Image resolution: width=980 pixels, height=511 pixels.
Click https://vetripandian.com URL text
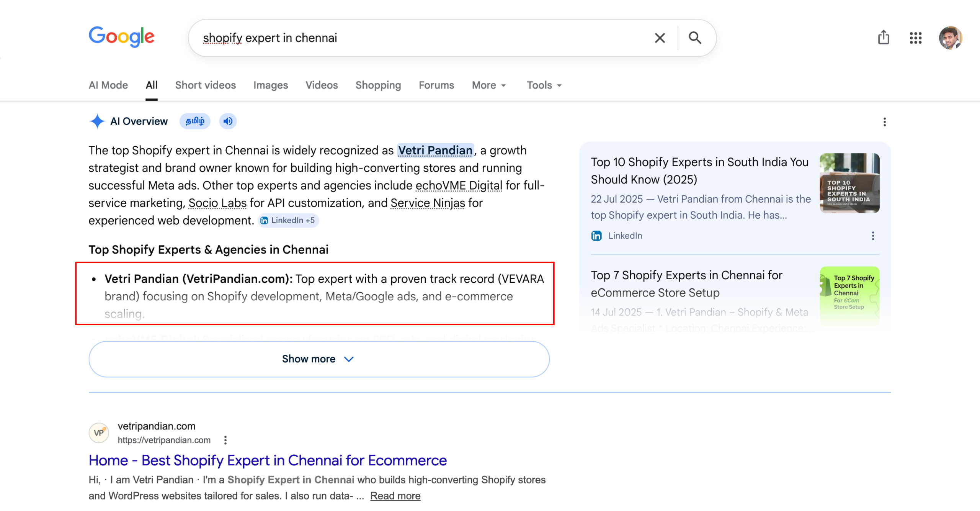point(164,441)
